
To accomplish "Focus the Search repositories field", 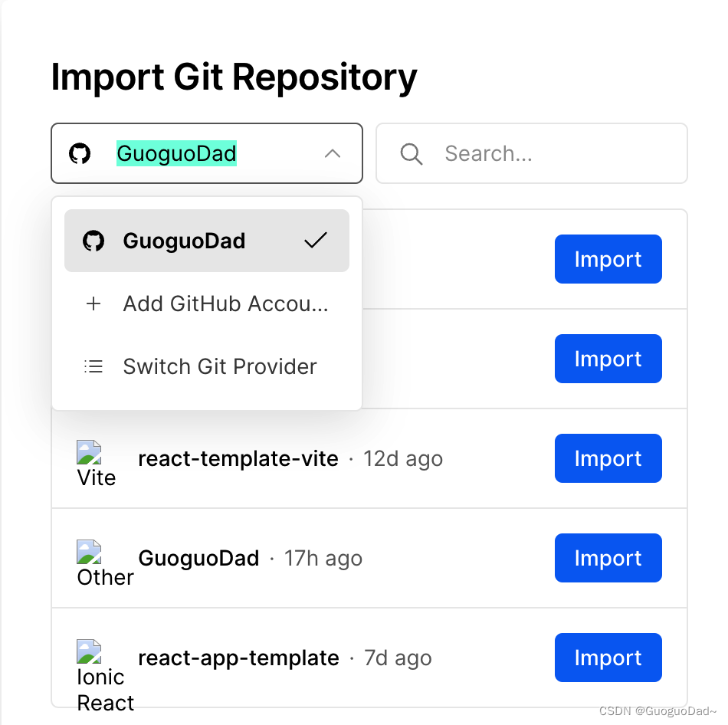I will pos(532,153).
